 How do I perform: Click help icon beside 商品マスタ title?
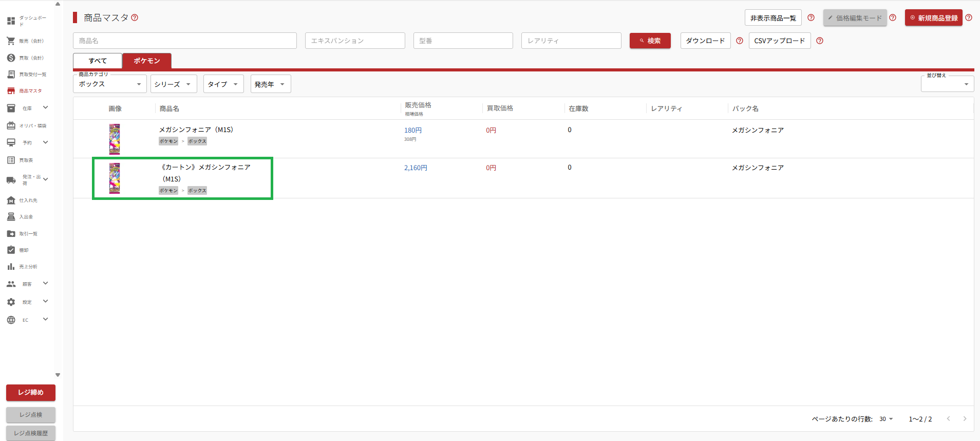click(135, 17)
